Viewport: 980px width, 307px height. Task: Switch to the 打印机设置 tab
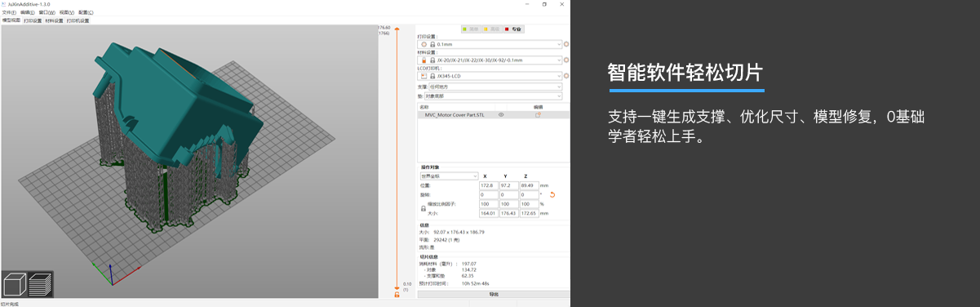78,20
